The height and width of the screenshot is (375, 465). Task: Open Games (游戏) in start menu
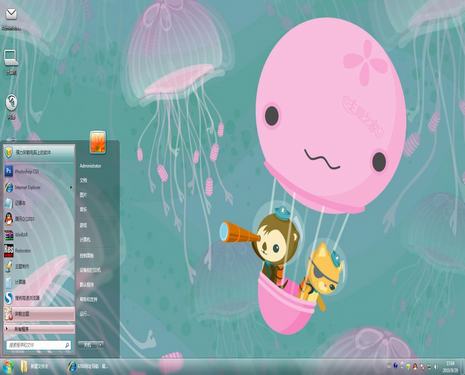pos(83,225)
